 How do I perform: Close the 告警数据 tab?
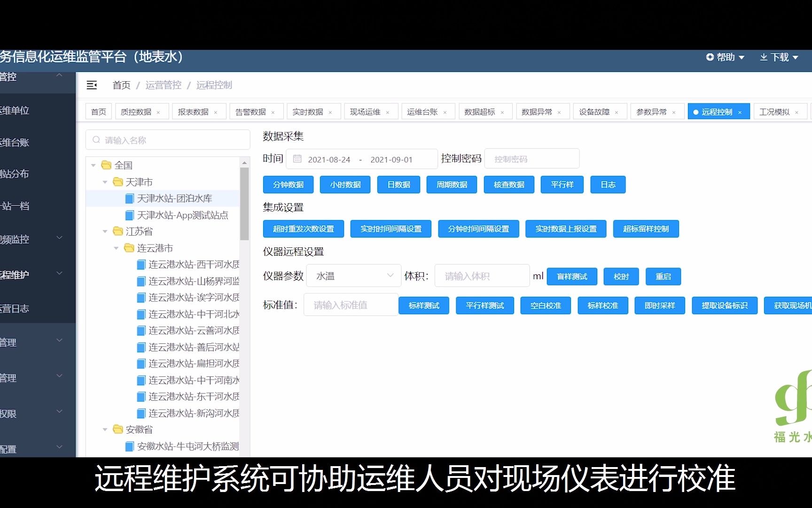[273, 112]
